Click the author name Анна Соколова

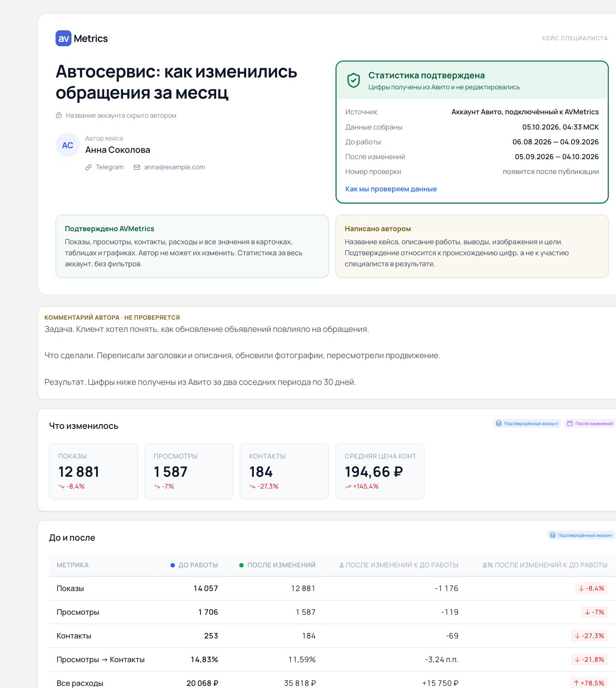point(118,150)
